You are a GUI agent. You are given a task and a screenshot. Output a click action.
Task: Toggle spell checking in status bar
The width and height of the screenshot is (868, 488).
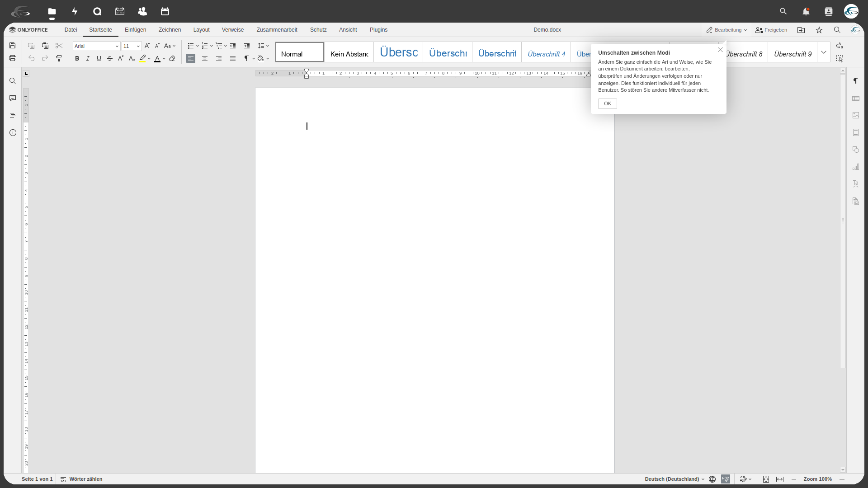click(x=726, y=479)
